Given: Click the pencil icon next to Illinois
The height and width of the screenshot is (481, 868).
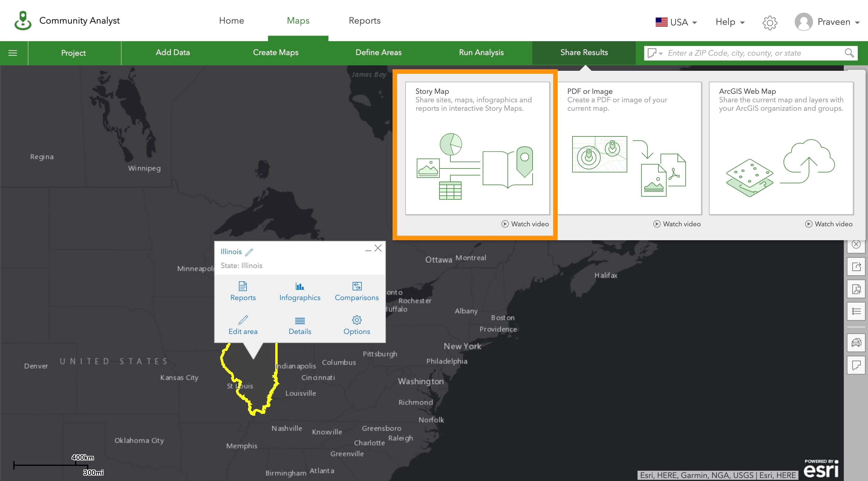Looking at the screenshot, I should point(249,252).
